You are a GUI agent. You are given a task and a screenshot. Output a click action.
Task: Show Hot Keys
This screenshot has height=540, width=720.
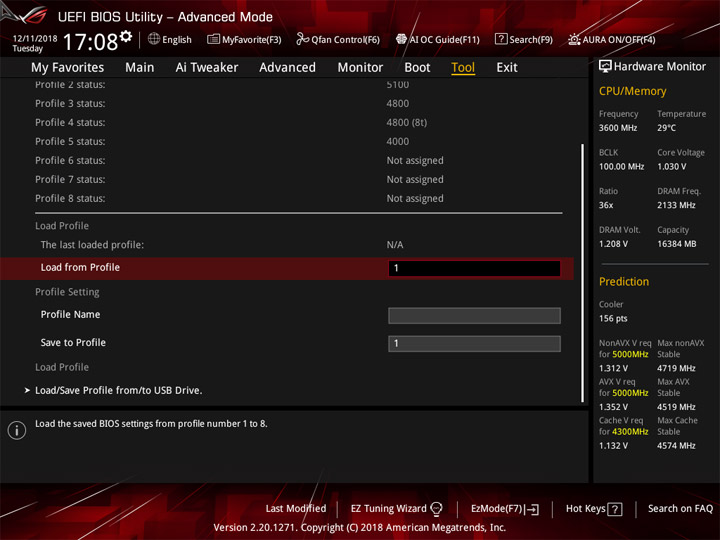coord(585,508)
